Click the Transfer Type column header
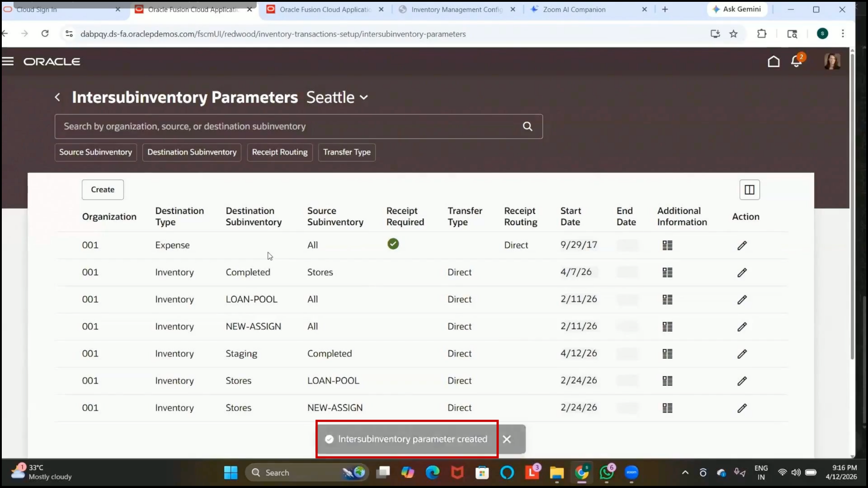868x488 pixels. click(465, 216)
